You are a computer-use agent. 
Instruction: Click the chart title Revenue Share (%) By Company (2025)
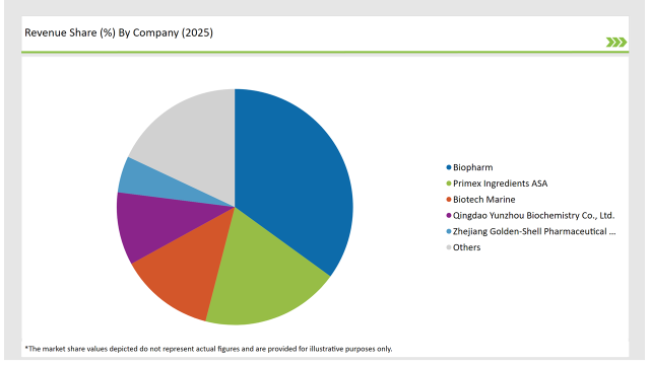pos(119,33)
